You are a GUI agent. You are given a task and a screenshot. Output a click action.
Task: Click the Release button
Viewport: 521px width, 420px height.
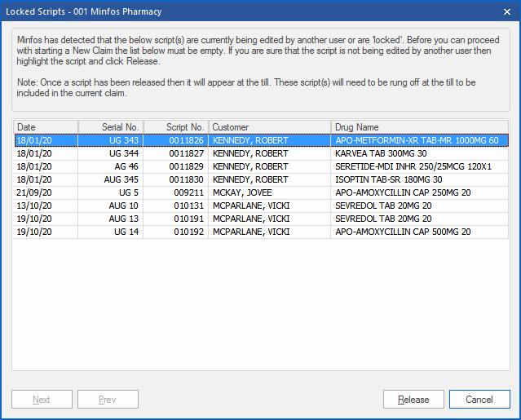click(413, 399)
